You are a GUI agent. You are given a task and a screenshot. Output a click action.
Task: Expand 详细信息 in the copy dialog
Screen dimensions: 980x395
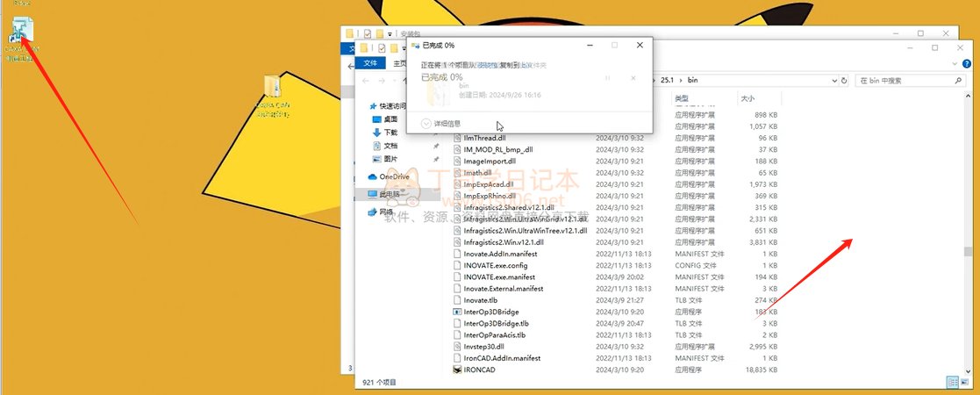pyautogui.click(x=442, y=124)
